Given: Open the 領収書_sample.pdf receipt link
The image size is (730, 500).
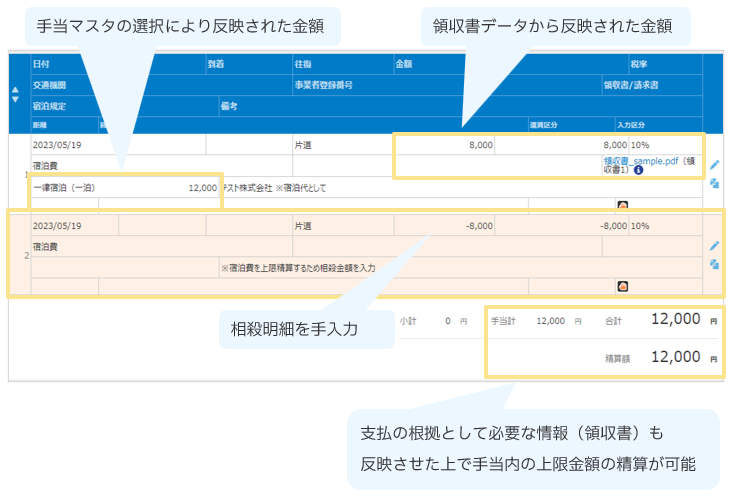Looking at the screenshot, I should (640, 161).
